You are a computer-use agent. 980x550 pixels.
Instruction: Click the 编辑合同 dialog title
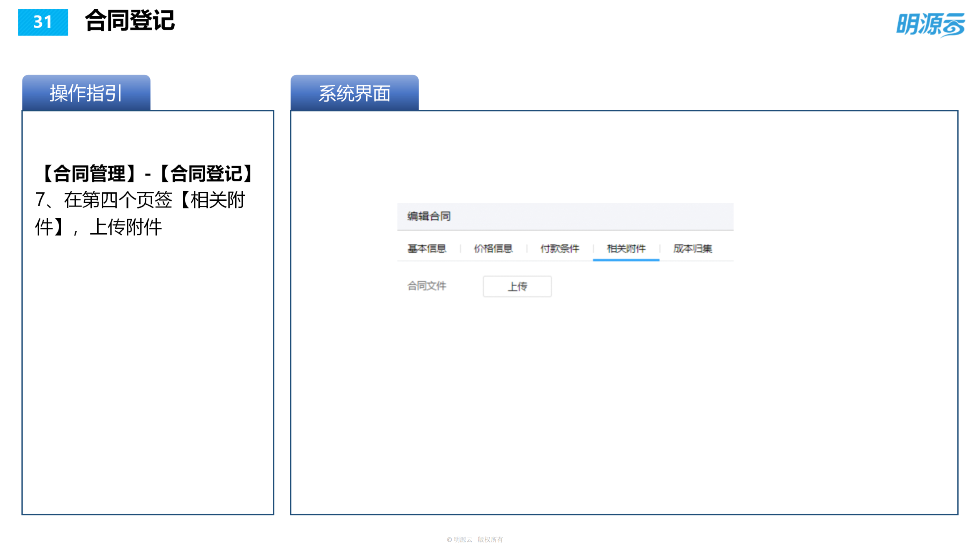[x=428, y=216]
